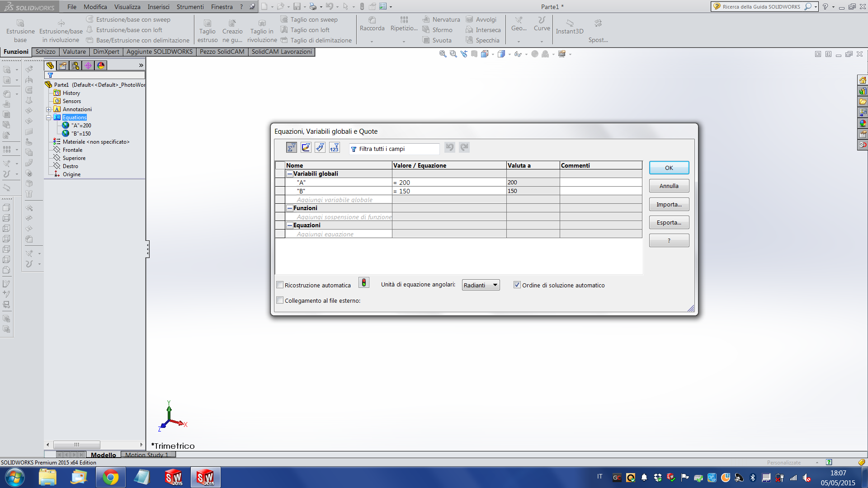Collapse Variabili globali section
Image resolution: width=868 pixels, height=488 pixels.
point(290,174)
